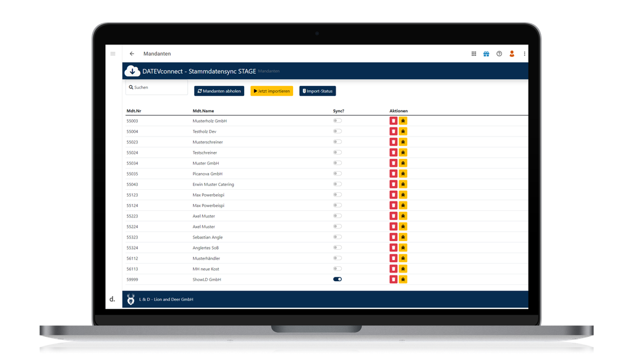Click the bug icon for 55003 Musterholz GmbH
Screen dimensions: 633x364
point(403,121)
